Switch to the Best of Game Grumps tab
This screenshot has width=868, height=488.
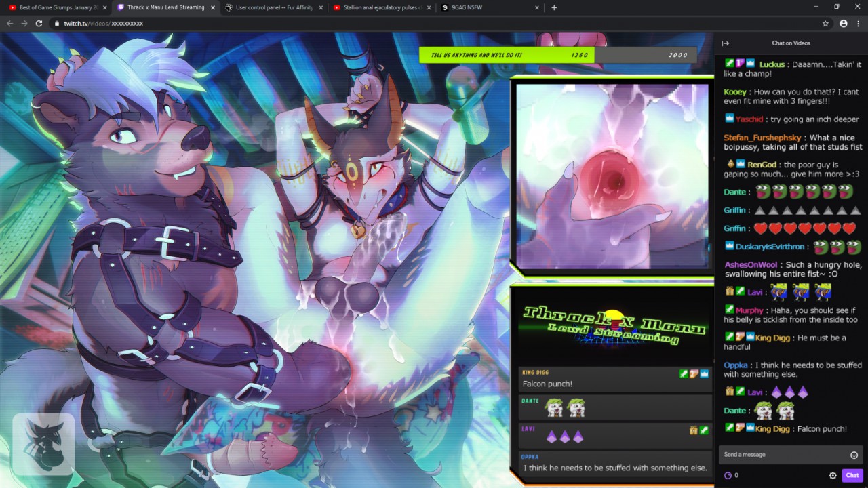56,7
